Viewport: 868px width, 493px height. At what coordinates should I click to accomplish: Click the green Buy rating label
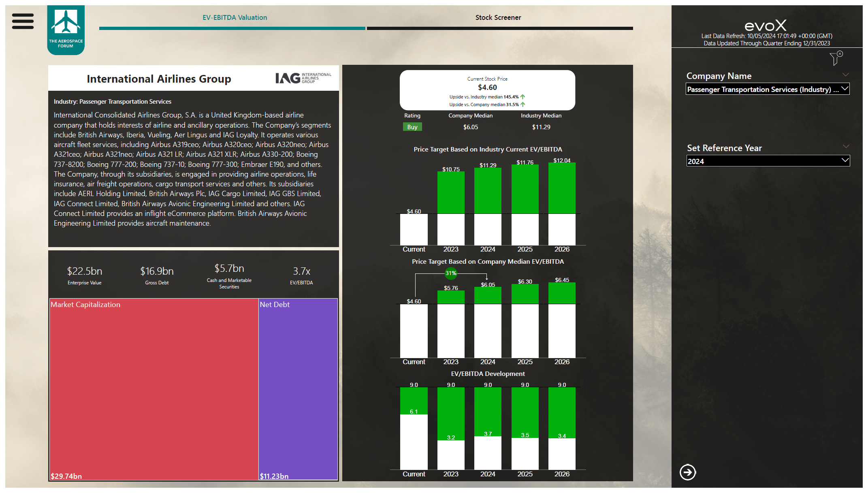point(412,127)
